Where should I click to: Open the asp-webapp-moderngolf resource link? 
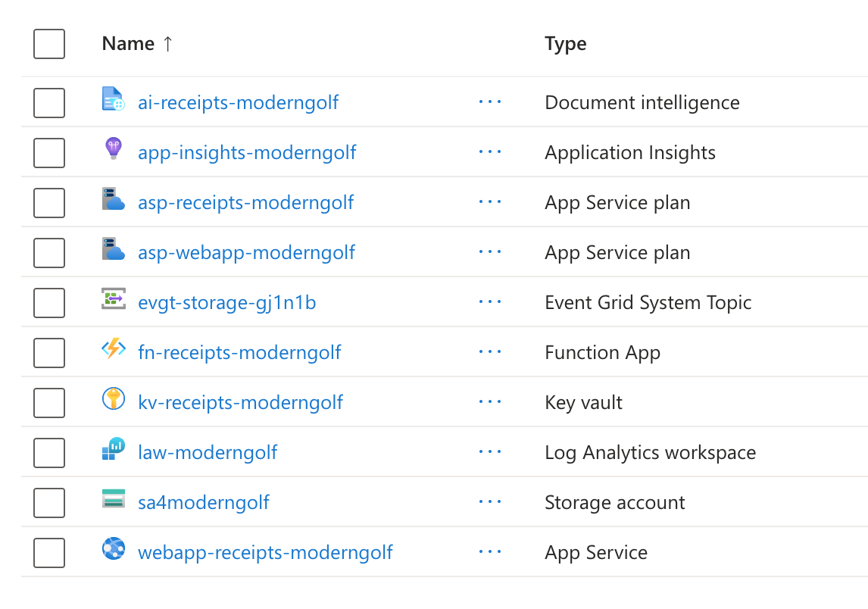[246, 252]
